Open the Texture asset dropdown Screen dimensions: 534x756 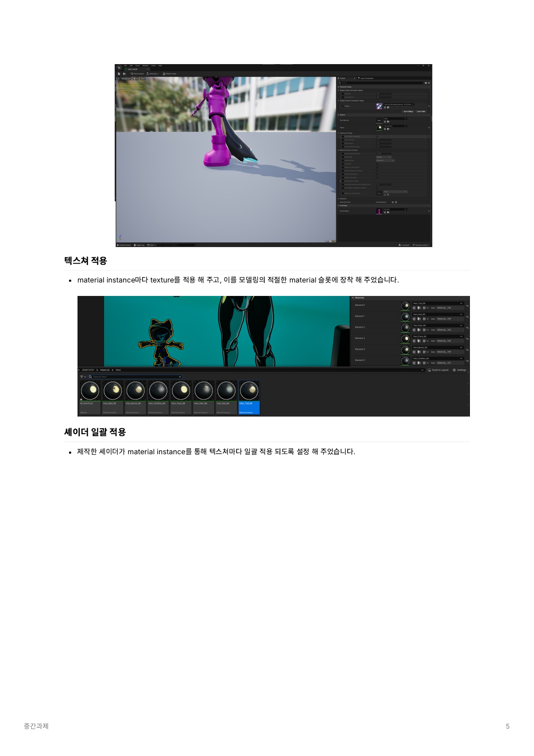coord(399,104)
